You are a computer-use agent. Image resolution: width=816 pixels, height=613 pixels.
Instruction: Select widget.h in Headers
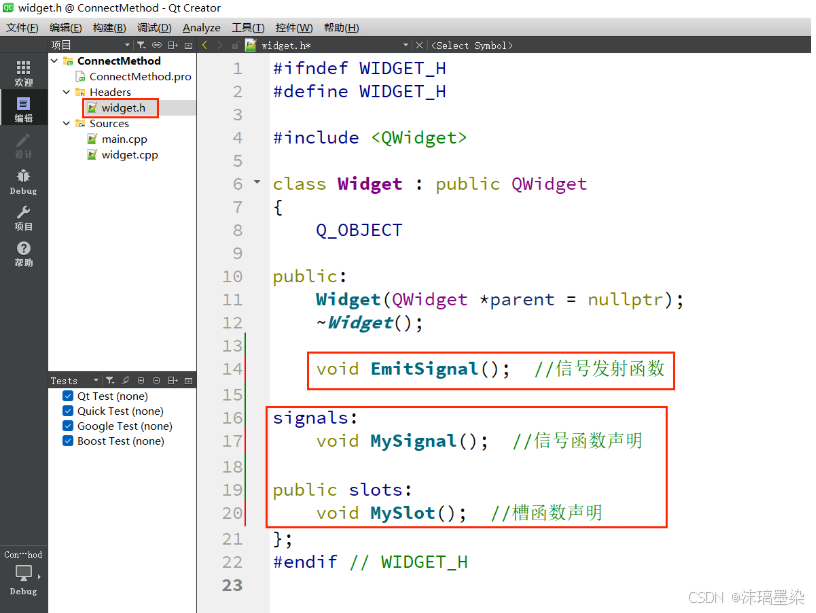coord(123,108)
